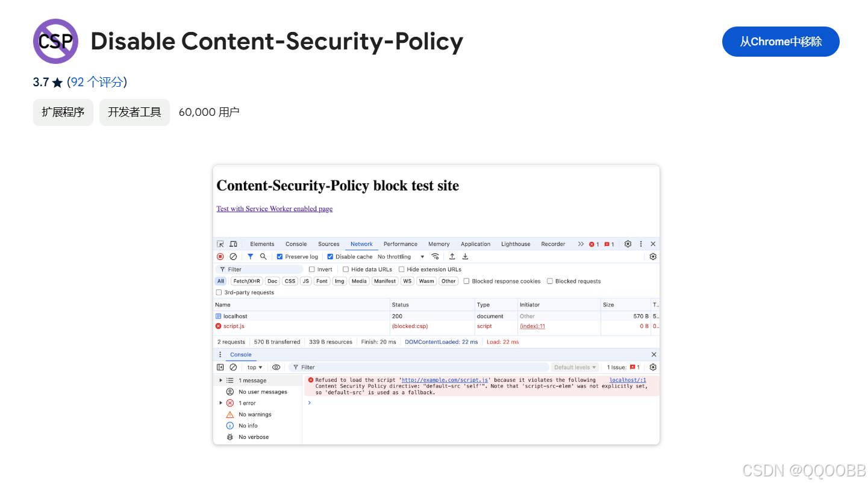Open the Performance tab
The width and height of the screenshot is (868, 486).
(401, 244)
